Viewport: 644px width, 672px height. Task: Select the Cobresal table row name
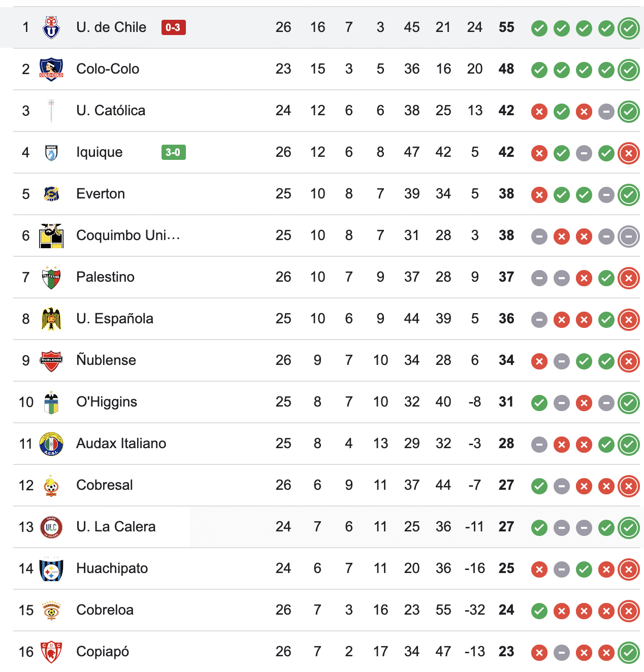tap(105, 485)
